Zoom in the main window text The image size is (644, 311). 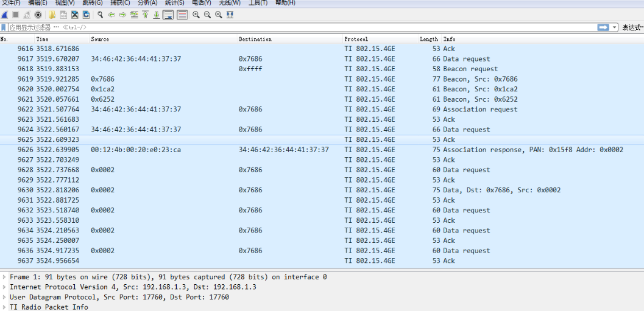point(196,15)
